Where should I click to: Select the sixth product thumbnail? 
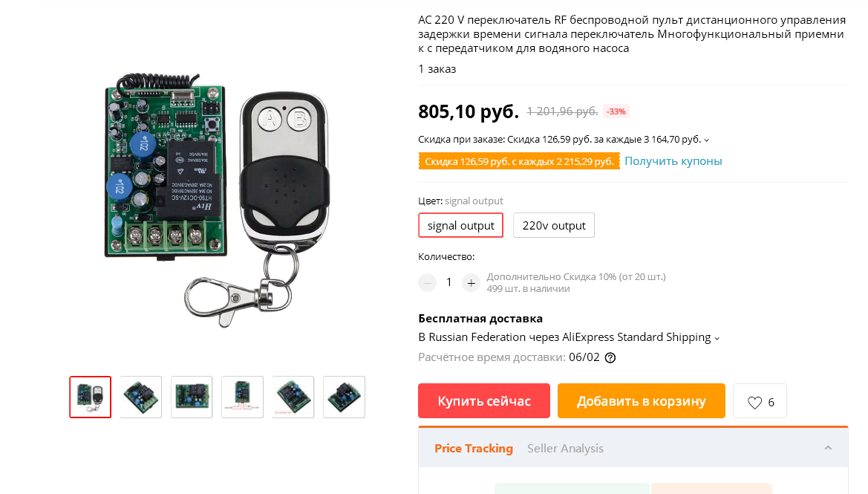(x=344, y=397)
